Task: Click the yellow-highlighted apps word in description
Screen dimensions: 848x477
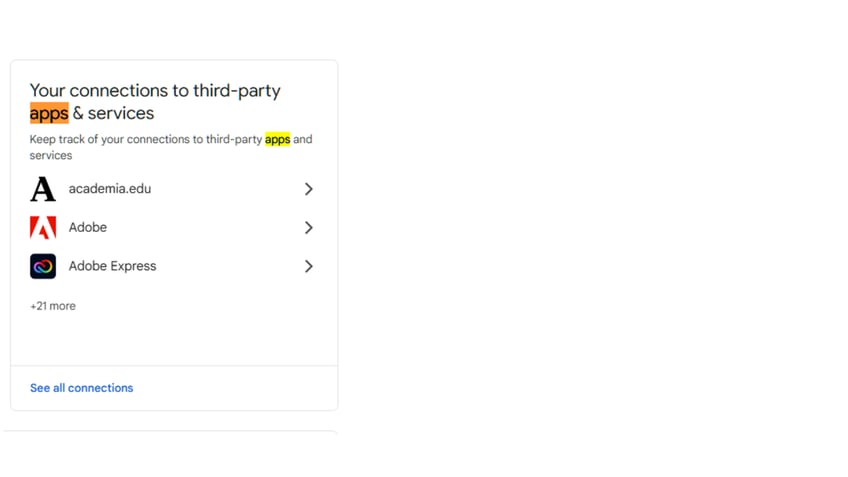Action: tap(277, 139)
